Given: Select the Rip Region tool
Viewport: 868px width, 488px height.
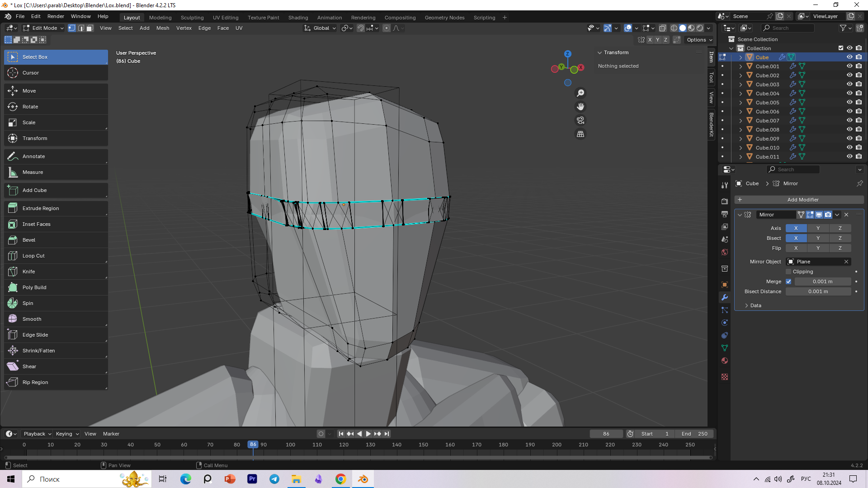Looking at the screenshot, I should (56, 382).
